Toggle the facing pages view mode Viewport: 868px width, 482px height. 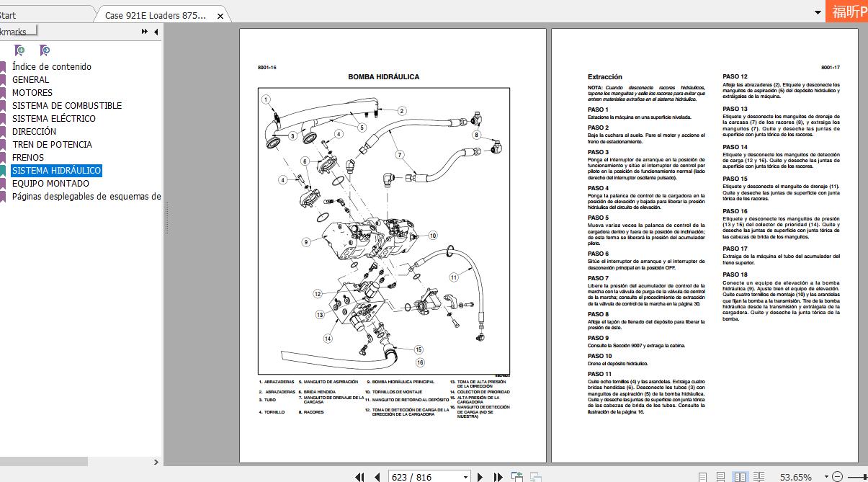coord(740,477)
